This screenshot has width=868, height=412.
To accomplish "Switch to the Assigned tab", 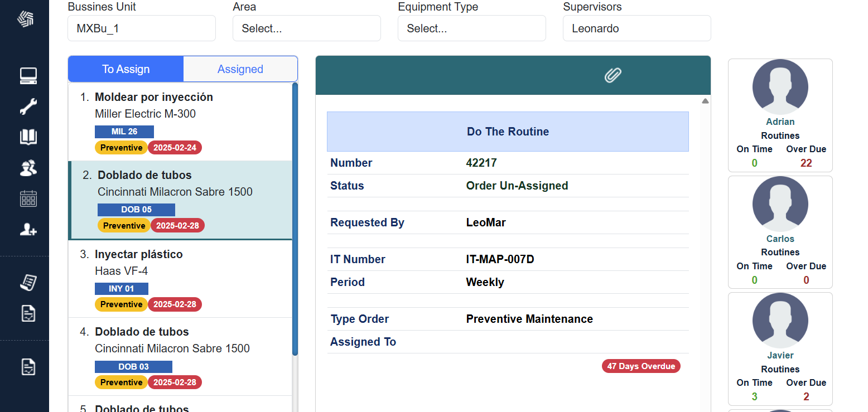I will pyautogui.click(x=240, y=69).
